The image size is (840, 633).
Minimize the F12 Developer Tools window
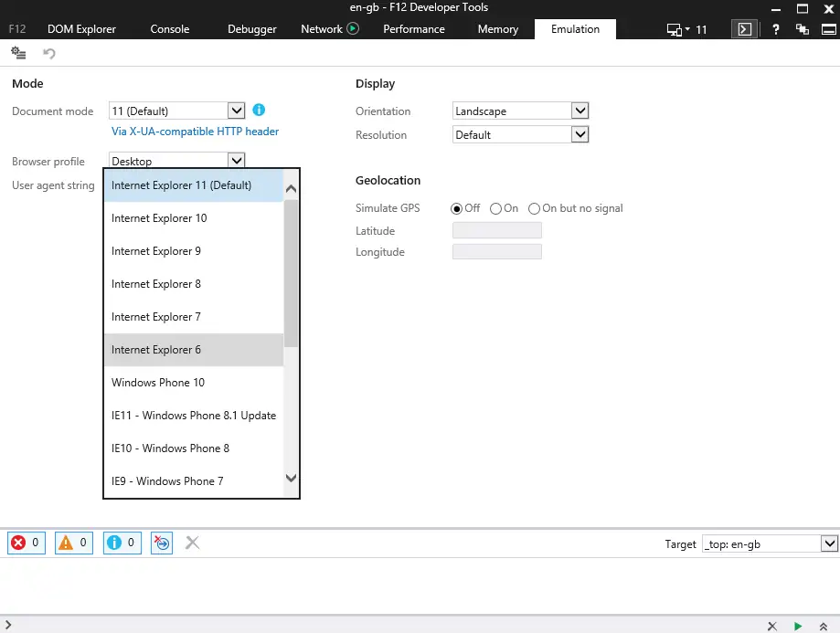(775, 9)
